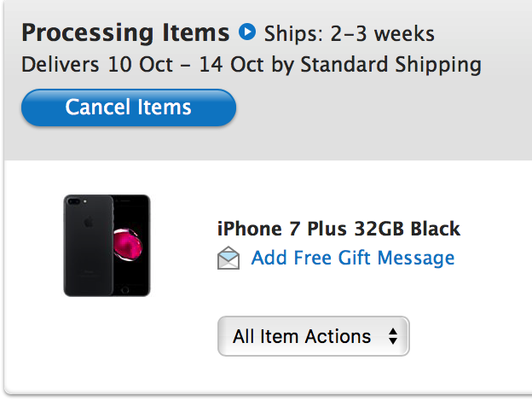Open the All Item Actions dropdown
This screenshot has height=401, width=532.
[314, 336]
